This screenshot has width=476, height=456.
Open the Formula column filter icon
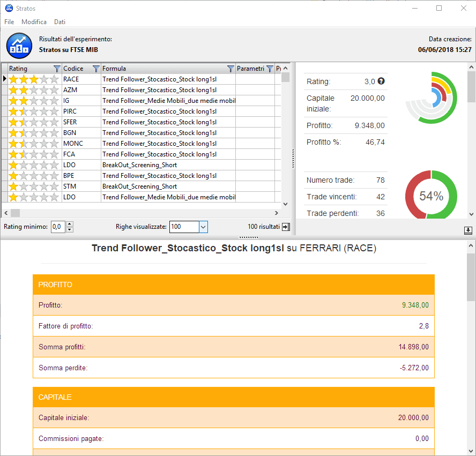tap(230, 69)
